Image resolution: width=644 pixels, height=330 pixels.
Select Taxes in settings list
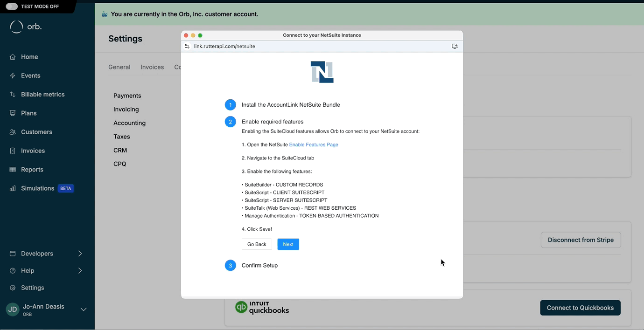click(122, 137)
